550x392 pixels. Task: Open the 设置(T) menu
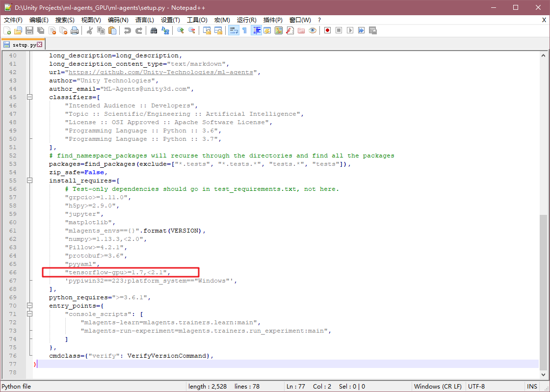pos(170,20)
